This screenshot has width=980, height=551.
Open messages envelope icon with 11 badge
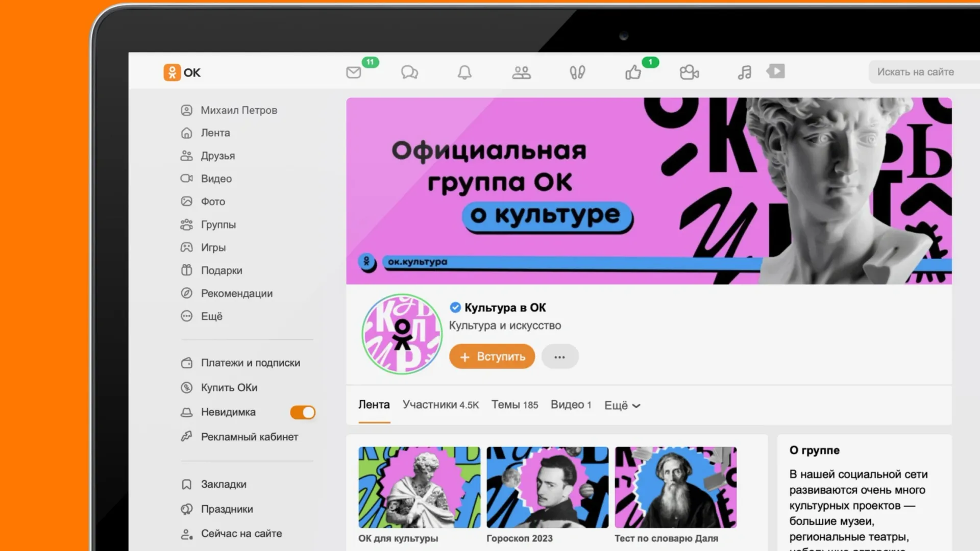pyautogui.click(x=354, y=72)
